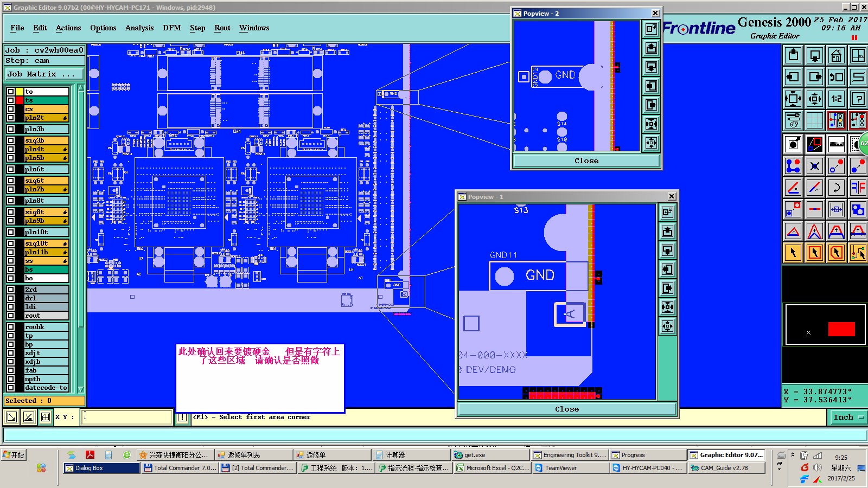
Task: Choose the net select pointer icon
Action: tap(858, 253)
